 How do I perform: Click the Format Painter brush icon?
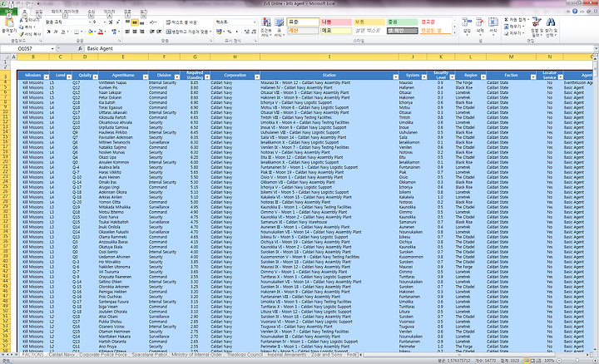[21, 34]
